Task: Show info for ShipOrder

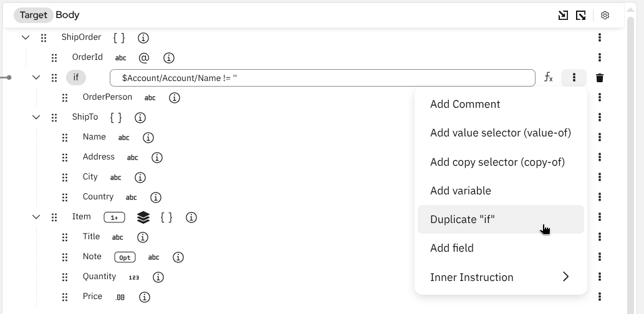Action: (143, 38)
